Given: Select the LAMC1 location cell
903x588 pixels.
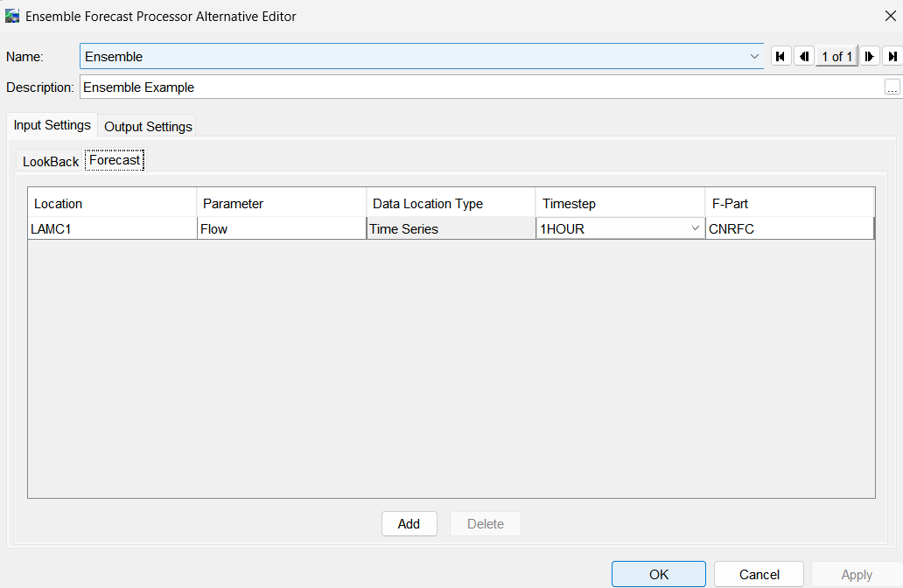Looking at the screenshot, I should click(112, 228).
